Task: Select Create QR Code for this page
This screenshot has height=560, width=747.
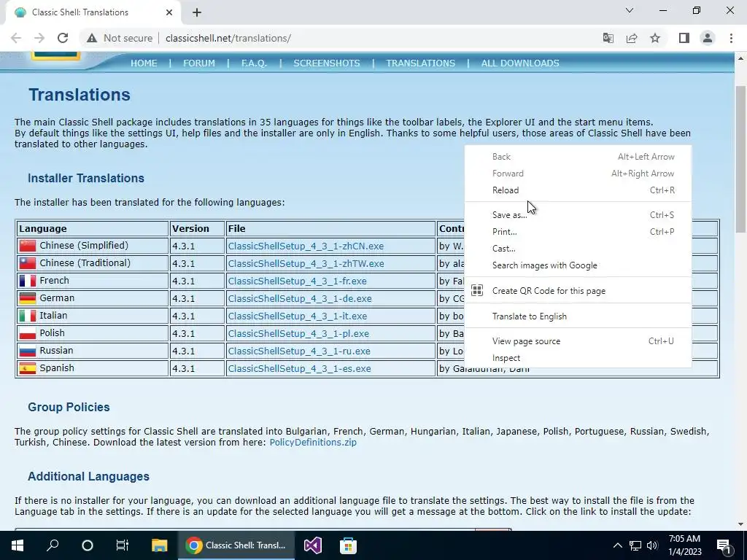Action: 578,290
